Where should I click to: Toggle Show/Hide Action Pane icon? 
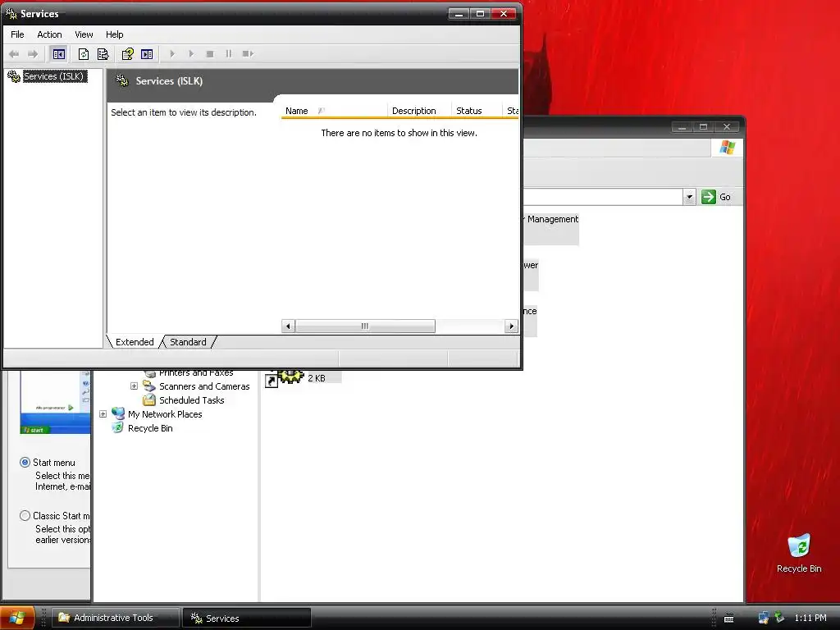(x=147, y=54)
